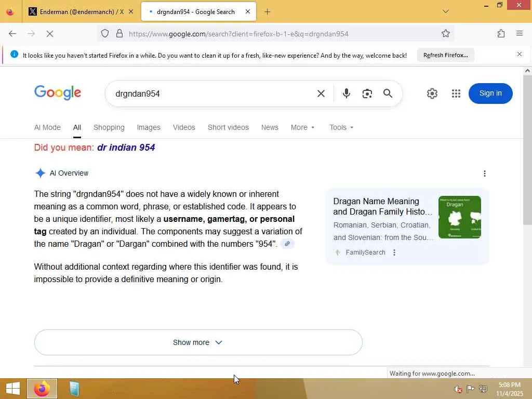Expand the More search filters dropdown
Viewport: 532px width, 399px height.
[303, 128]
